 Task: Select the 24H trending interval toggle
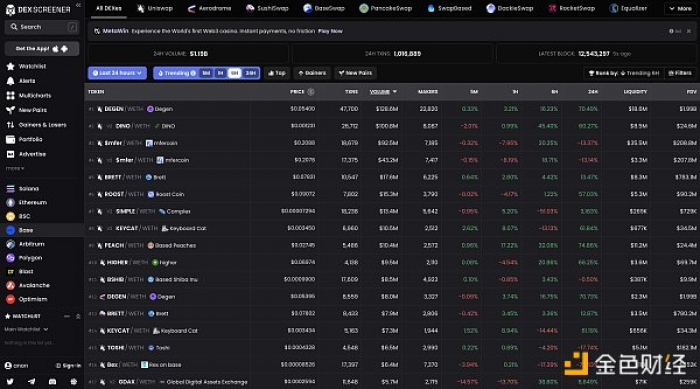(251, 73)
